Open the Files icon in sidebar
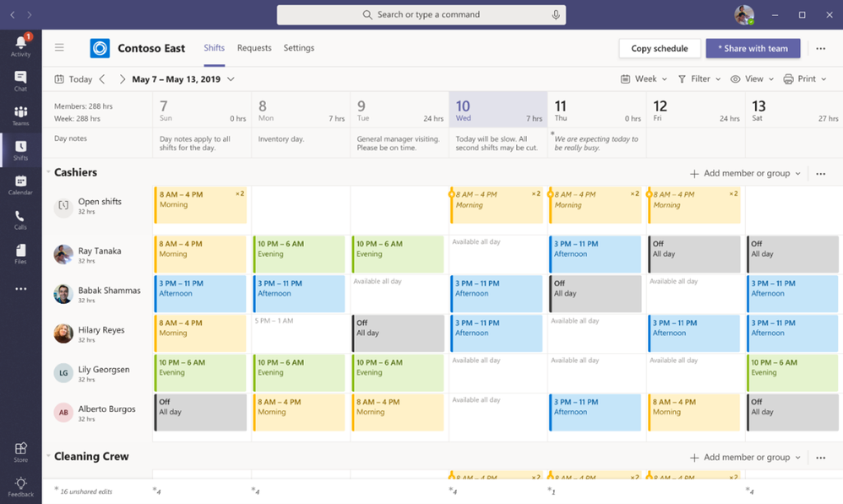The height and width of the screenshot is (504, 843). click(x=20, y=253)
